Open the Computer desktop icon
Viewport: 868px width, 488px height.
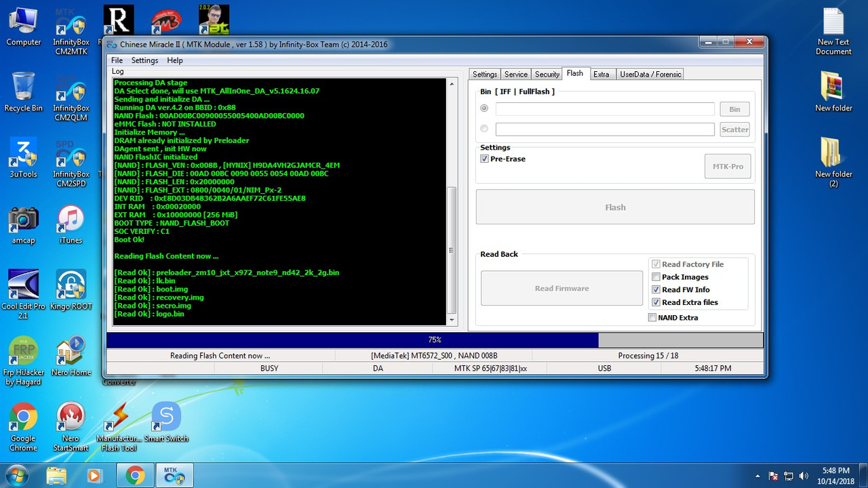(x=24, y=27)
